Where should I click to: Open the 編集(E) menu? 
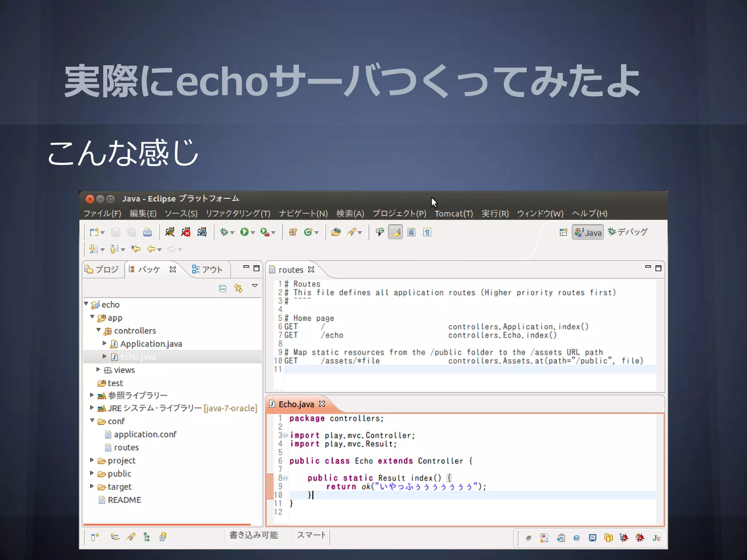click(x=143, y=213)
